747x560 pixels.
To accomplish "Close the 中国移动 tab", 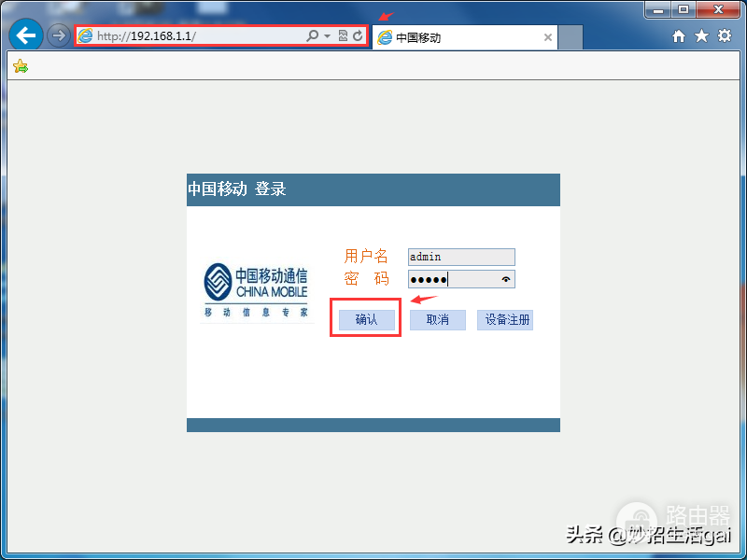I will [548, 37].
